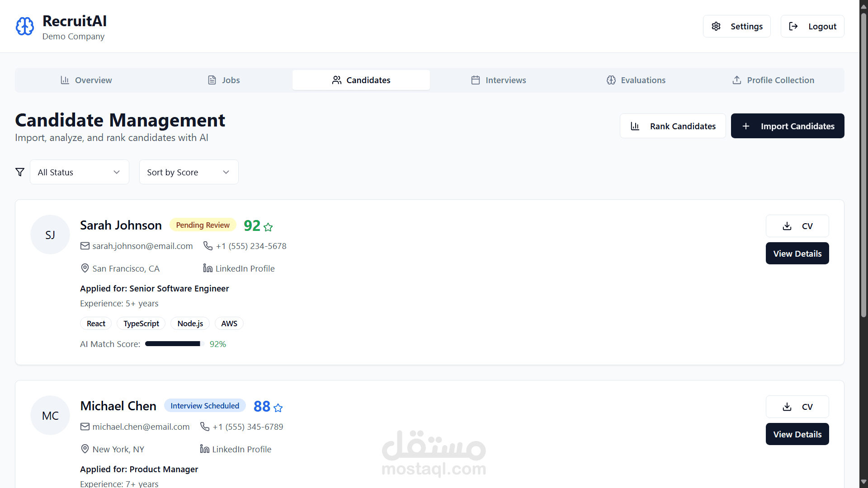Open the Evaluations tab
The width and height of the screenshot is (868, 488).
point(636,80)
